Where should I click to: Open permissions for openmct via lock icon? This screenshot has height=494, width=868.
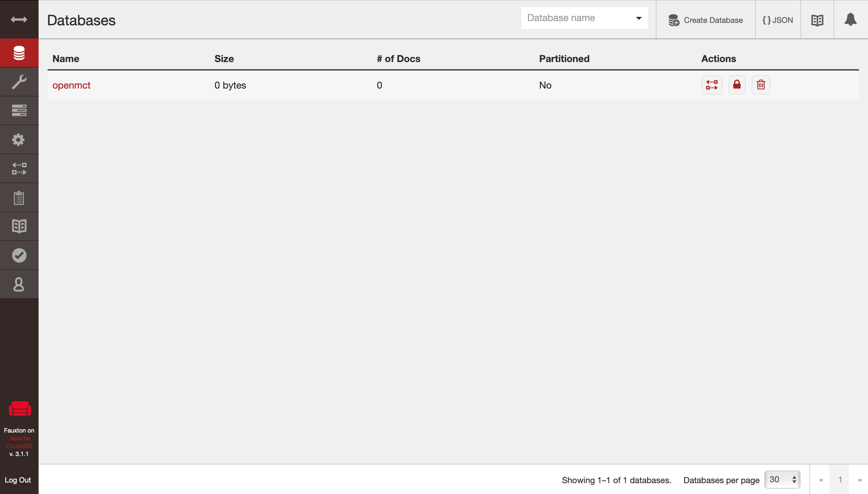click(x=736, y=85)
